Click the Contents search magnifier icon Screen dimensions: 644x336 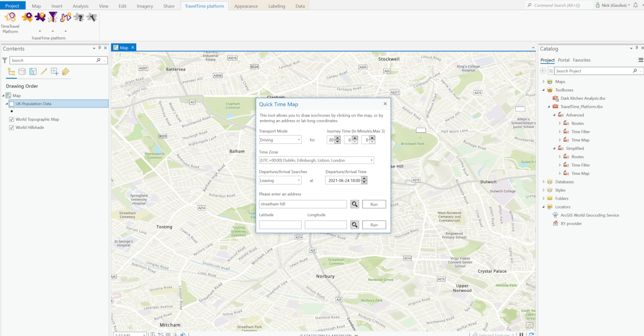pos(99,60)
